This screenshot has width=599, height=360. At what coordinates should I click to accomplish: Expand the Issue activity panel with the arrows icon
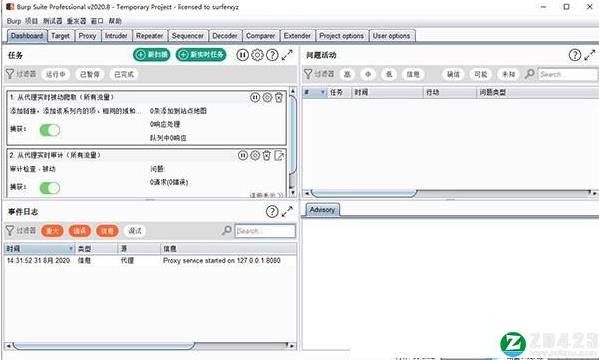coord(589,55)
